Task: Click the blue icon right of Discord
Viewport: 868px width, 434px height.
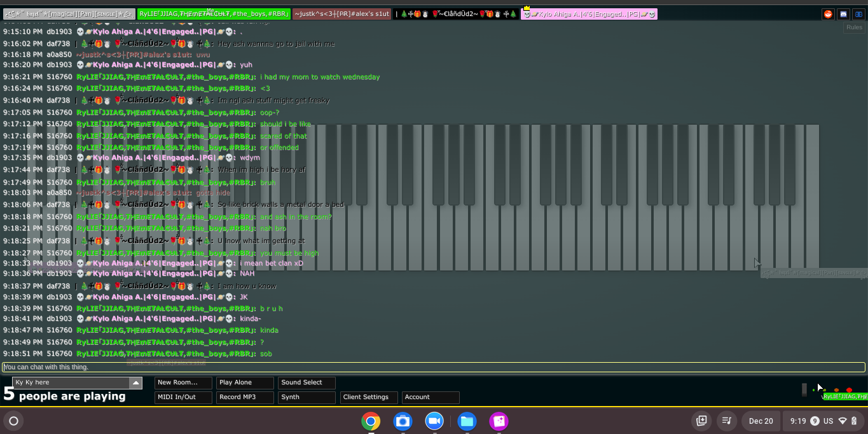Action: 858,14
